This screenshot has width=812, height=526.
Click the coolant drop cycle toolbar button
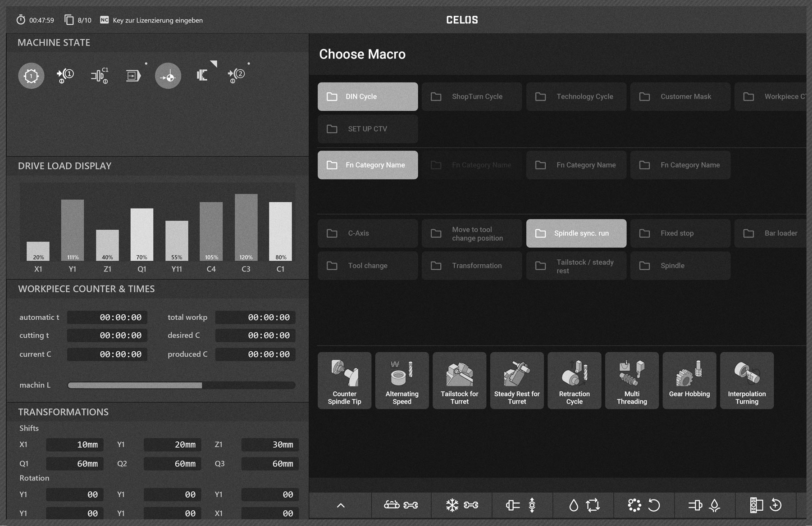(584, 505)
